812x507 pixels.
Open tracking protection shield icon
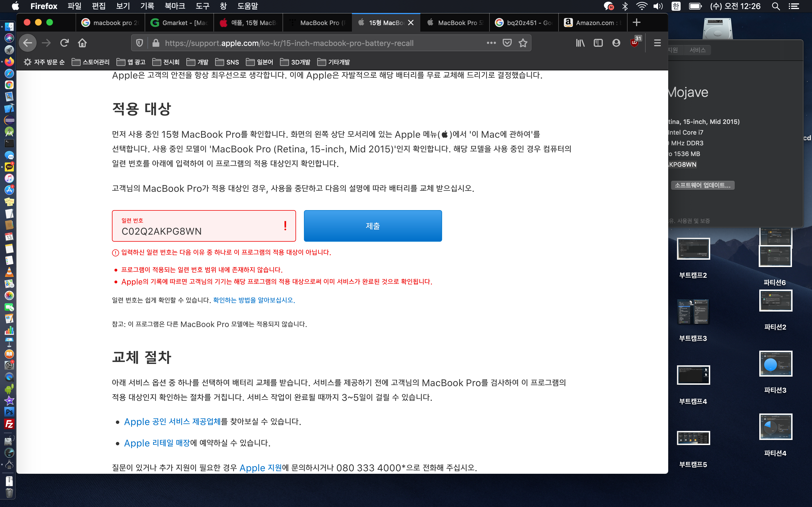(x=140, y=43)
